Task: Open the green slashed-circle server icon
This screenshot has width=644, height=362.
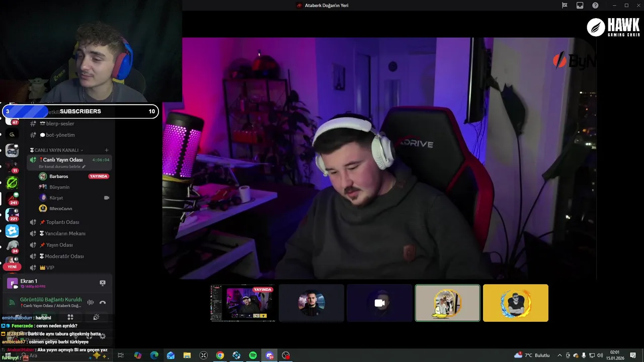Action: click(12, 183)
